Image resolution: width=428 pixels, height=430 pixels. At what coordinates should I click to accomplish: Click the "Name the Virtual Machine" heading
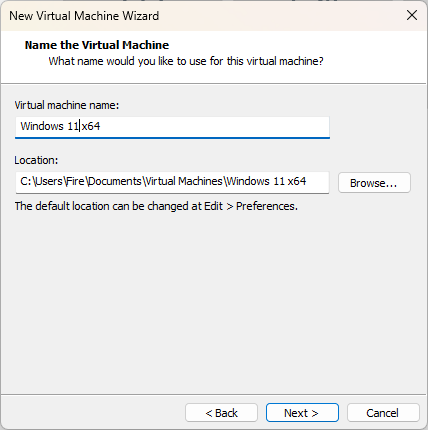(97, 45)
